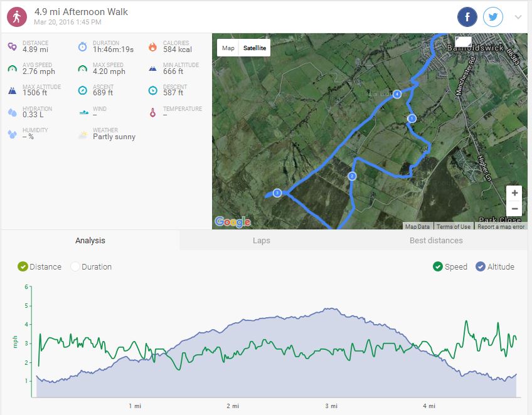Click the hydration droplet icon
Image resolution: width=532 pixels, height=415 pixels.
point(12,112)
